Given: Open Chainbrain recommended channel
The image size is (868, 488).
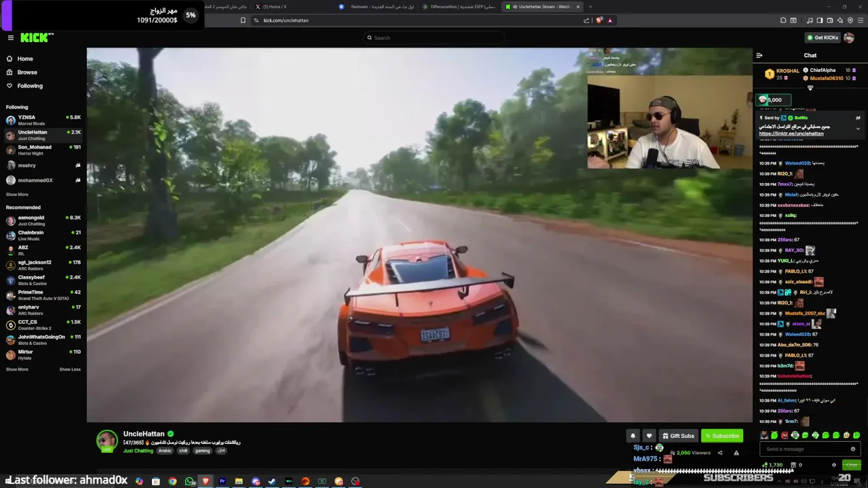Looking at the screenshot, I should pyautogui.click(x=43, y=235).
